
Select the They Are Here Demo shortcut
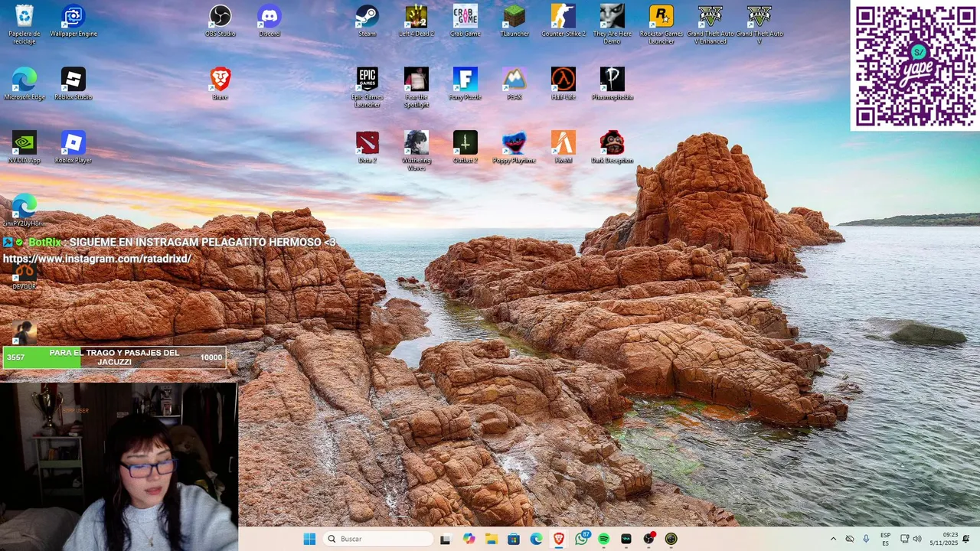coord(612,24)
